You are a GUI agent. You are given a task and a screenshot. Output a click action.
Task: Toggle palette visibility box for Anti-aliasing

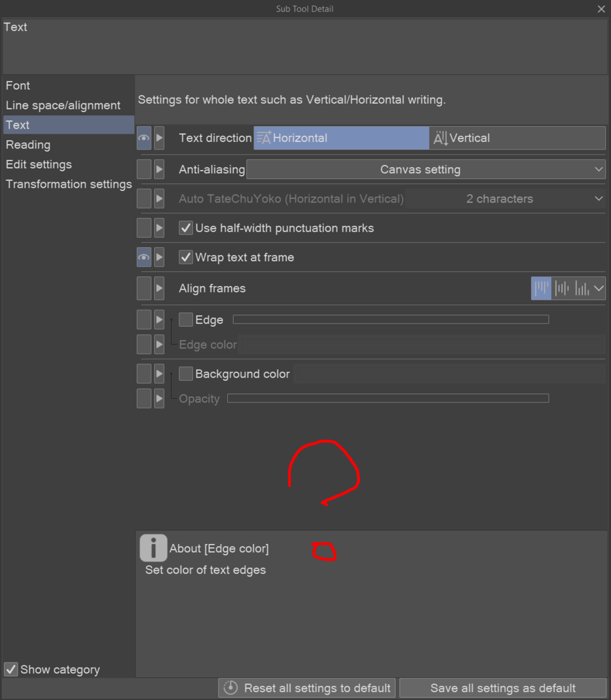pos(144,169)
